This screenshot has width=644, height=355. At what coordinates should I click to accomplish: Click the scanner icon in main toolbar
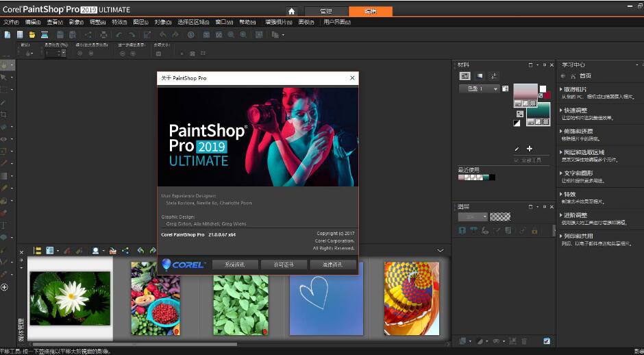point(45,35)
